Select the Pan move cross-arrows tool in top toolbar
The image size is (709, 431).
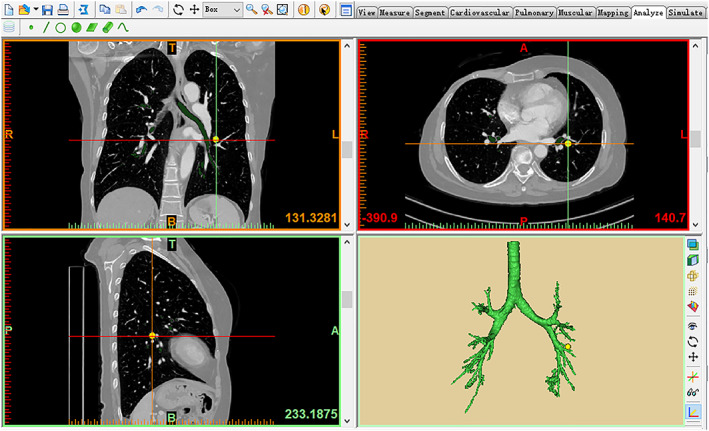pyautogui.click(x=194, y=10)
